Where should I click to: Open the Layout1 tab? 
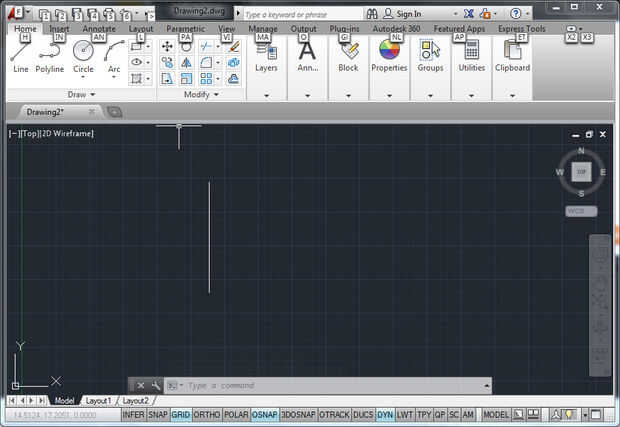(x=98, y=400)
